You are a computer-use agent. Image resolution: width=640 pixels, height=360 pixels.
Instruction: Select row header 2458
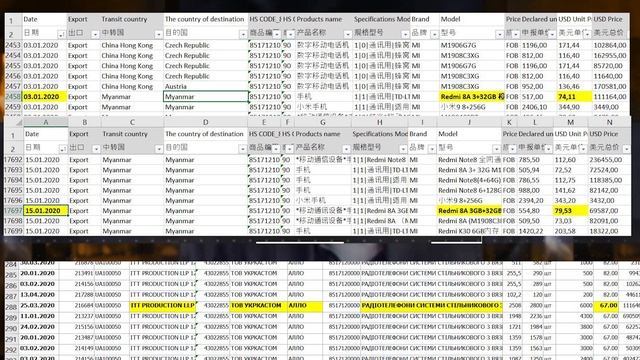[13, 97]
